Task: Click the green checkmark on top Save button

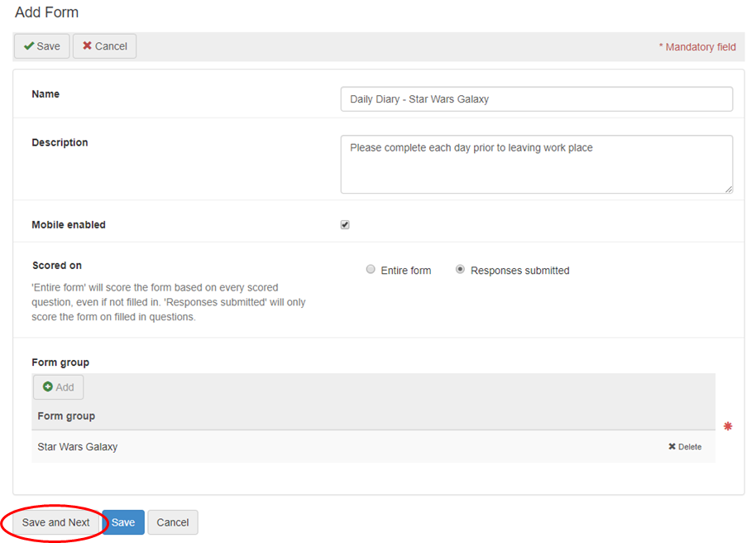Action: tap(29, 46)
